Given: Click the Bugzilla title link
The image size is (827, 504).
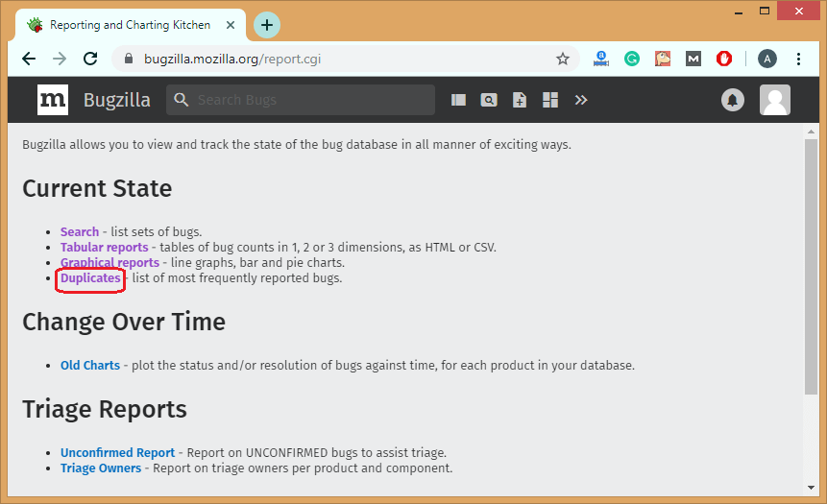Looking at the screenshot, I should [117, 100].
